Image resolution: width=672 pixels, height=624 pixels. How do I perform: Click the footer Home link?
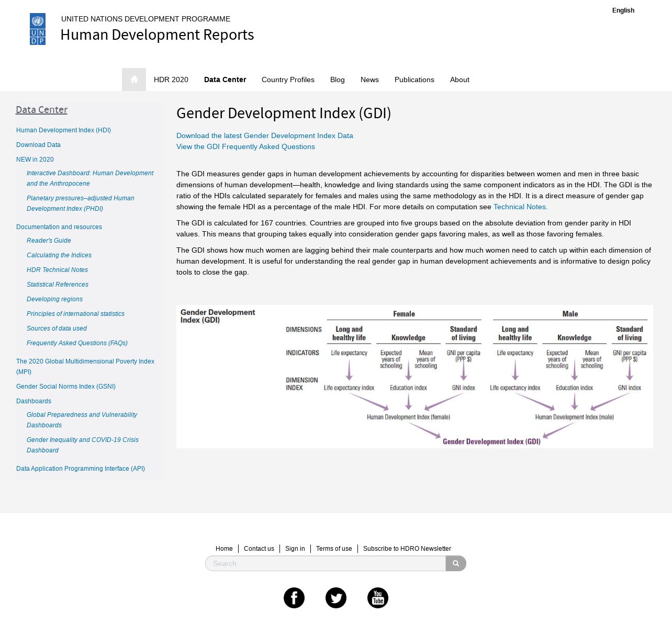pyautogui.click(x=224, y=549)
